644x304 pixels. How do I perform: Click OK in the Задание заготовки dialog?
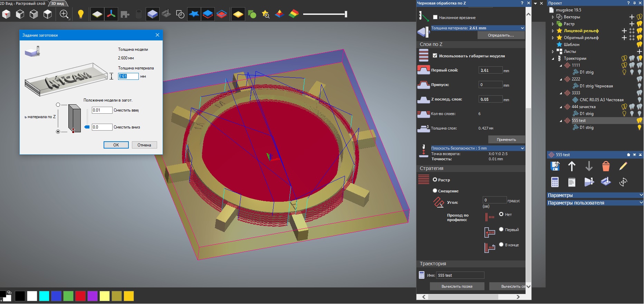click(116, 145)
